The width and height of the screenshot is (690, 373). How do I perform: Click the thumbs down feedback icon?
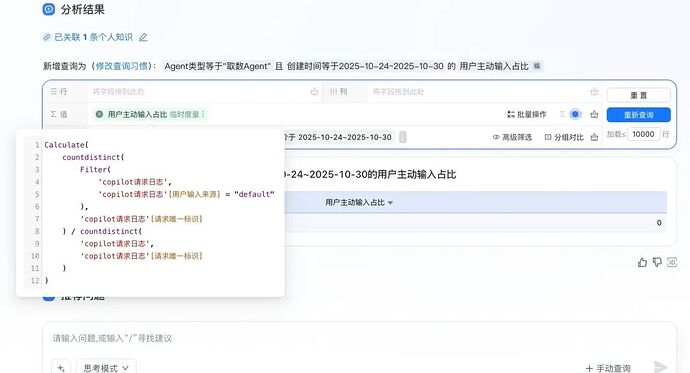(x=657, y=263)
